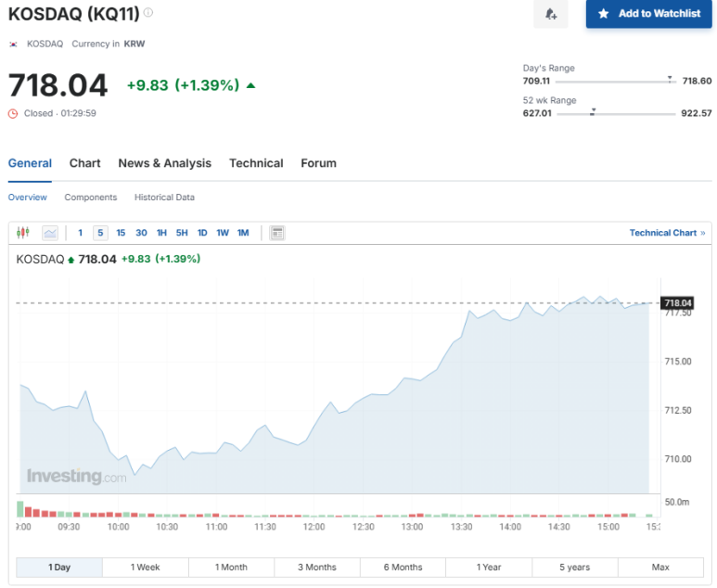Choose the 1D chart interval
The image size is (717, 588).
pos(202,233)
